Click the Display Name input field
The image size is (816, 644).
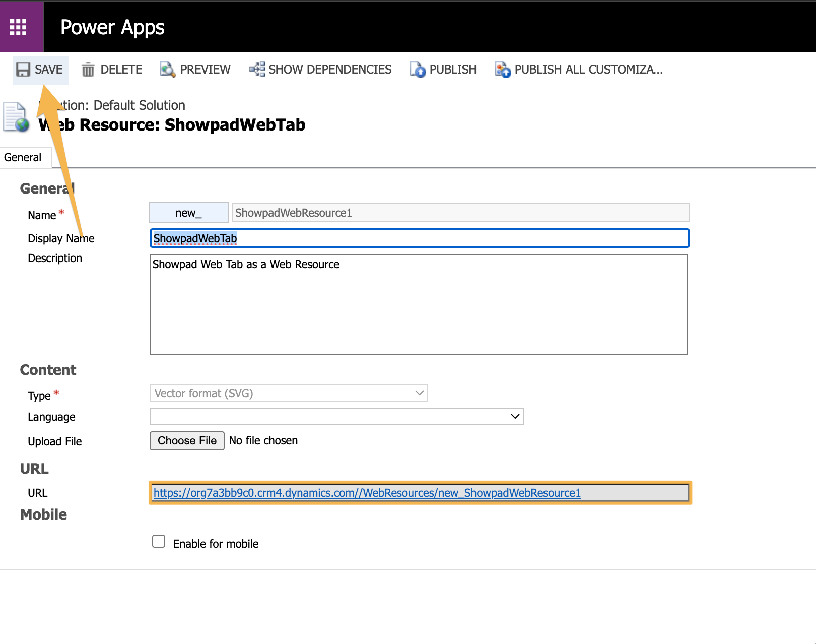420,238
